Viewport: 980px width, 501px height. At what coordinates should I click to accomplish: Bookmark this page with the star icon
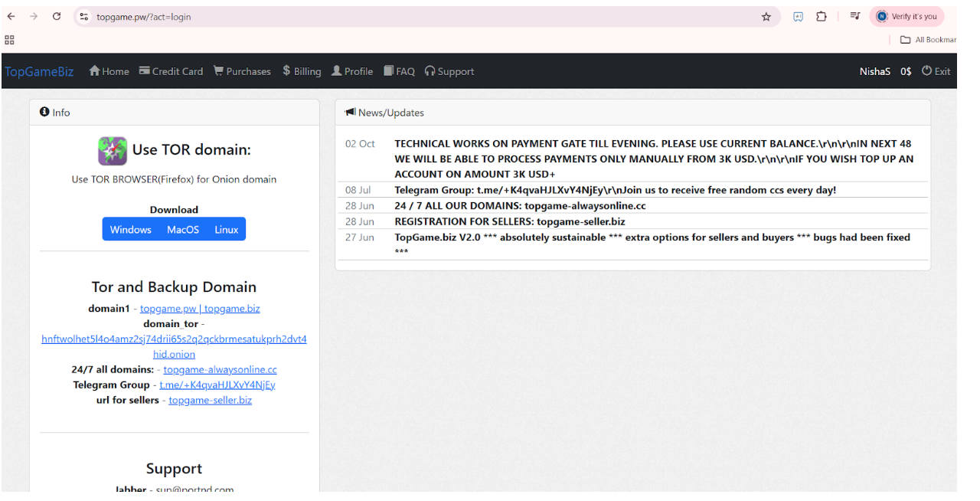point(766,16)
